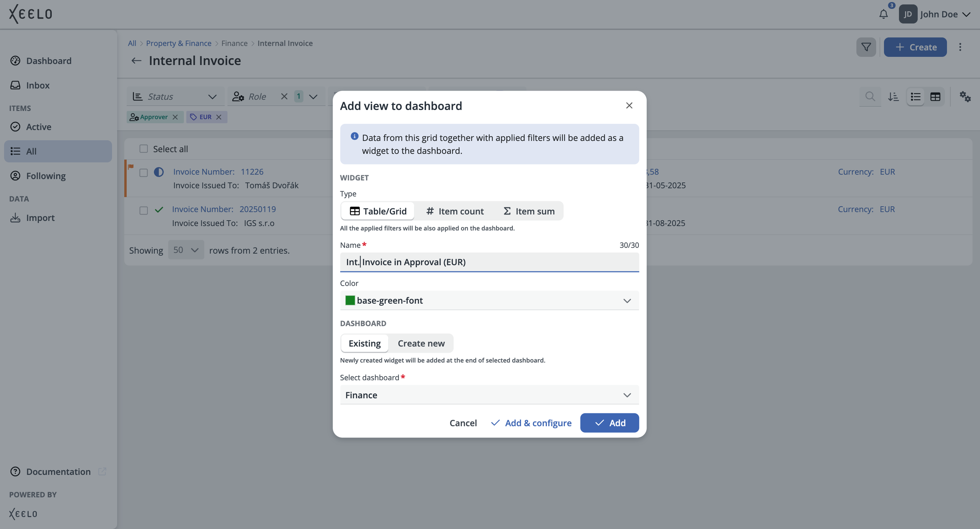Screen dimensions: 980x529
Task: Go to Property & Finance breadcrumb
Action: point(178,43)
